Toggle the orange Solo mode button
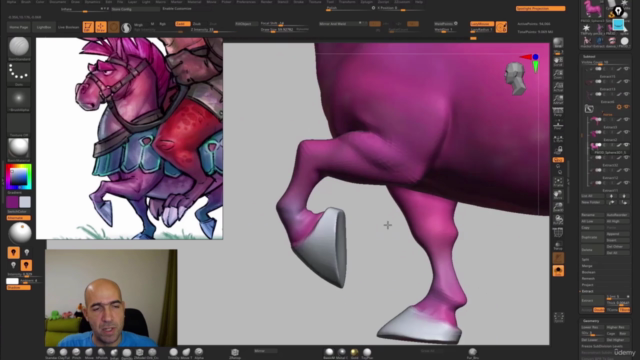 point(558,271)
